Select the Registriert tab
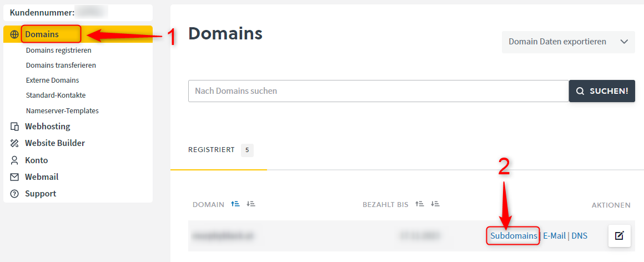The image size is (644, 262). pyautogui.click(x=211, y=150)
